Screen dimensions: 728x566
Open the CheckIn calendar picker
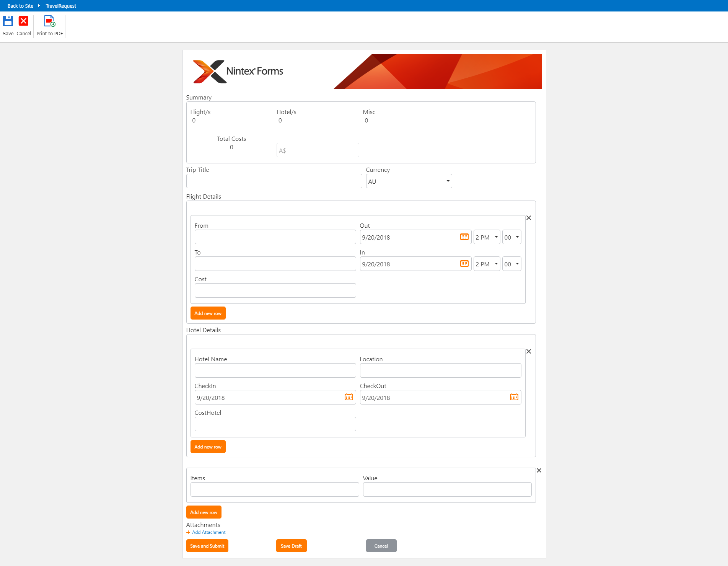point(349,397)
